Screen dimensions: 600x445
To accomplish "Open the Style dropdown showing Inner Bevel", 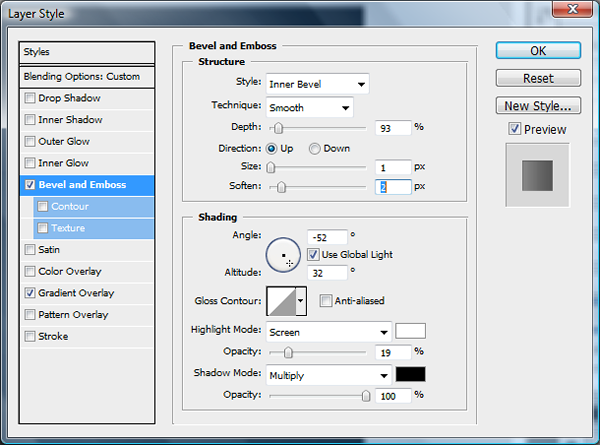I will click(317, 84).
